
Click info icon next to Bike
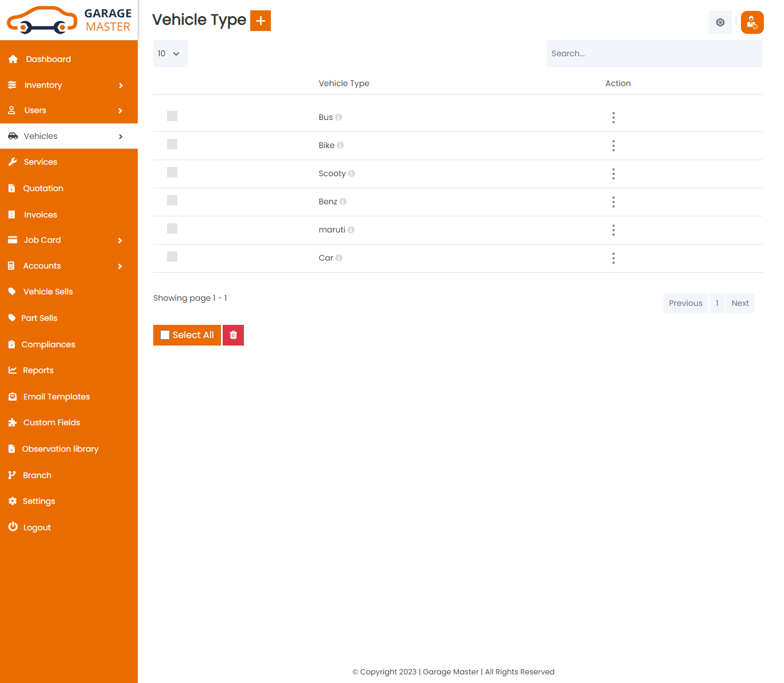coord(340,145)
